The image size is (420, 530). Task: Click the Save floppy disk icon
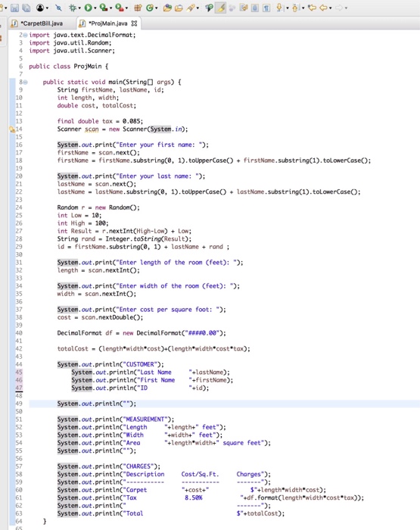pyautogui.click(x=14, y=8)
